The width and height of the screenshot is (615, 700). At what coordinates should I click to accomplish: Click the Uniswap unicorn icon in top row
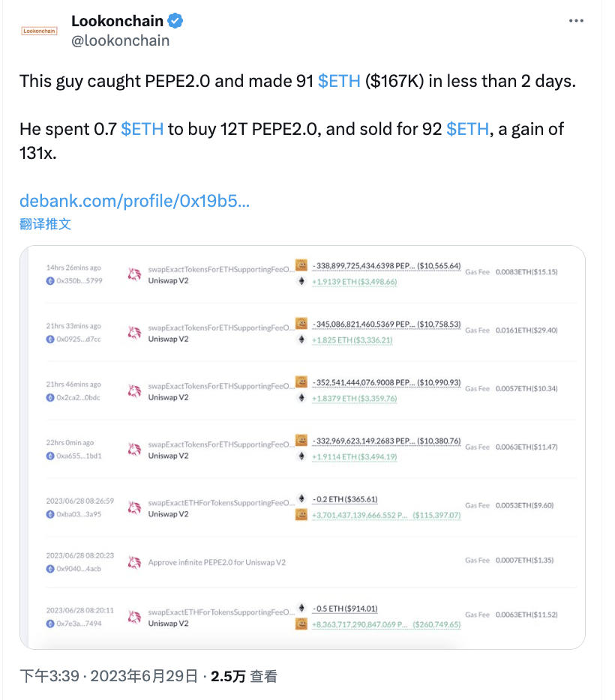click(x=135, y=274)
